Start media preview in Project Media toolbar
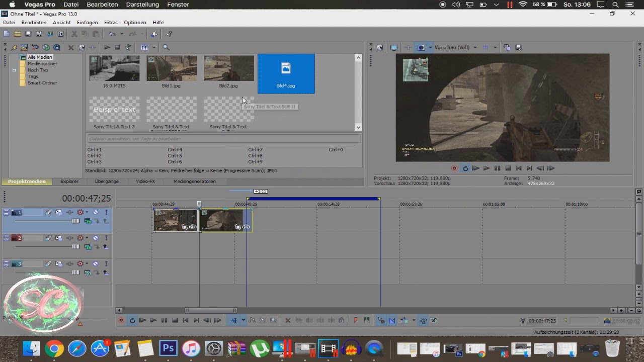 pyautogui.click(x=107, y=47)
